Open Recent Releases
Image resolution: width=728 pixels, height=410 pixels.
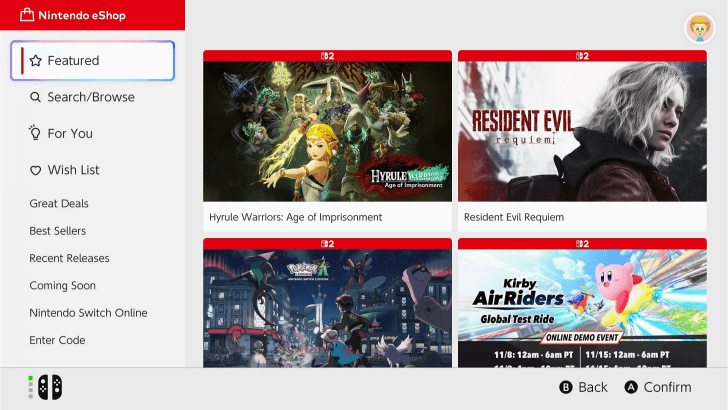(x=69, y=258)
